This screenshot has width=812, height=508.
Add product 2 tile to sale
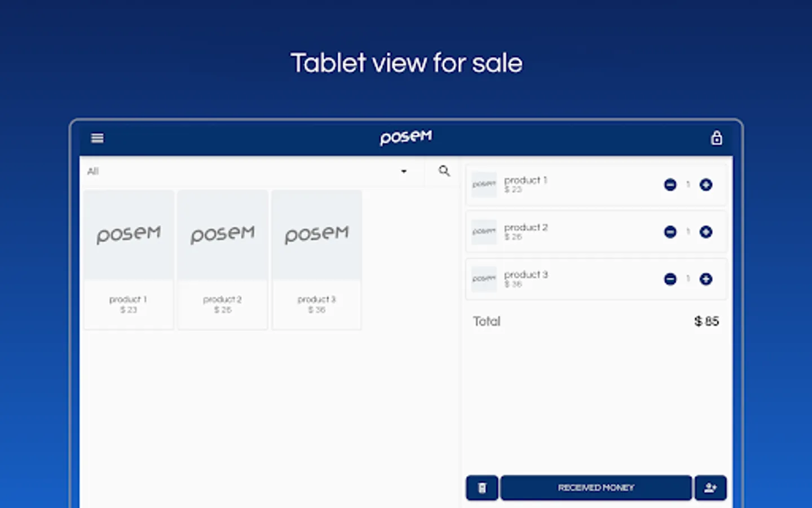coord(223,260)
